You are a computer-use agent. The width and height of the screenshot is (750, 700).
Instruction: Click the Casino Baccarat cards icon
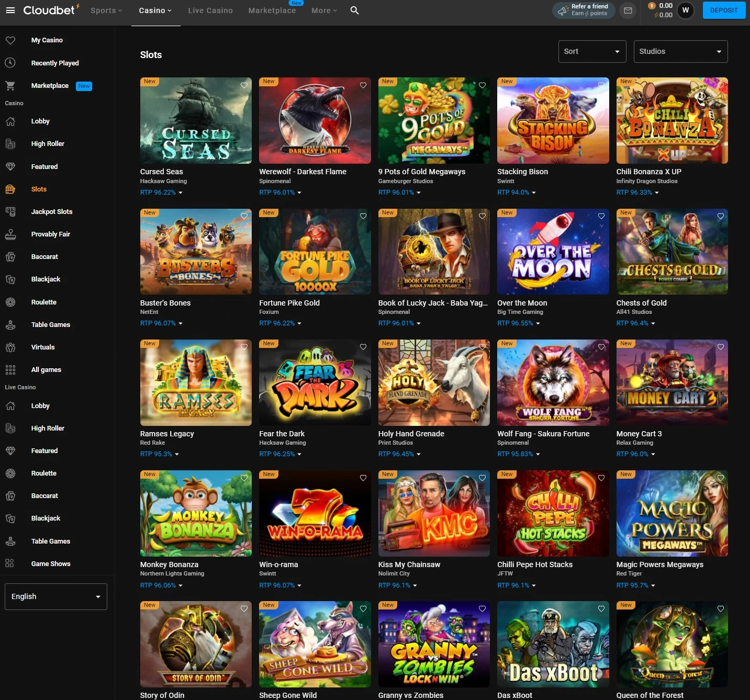pos(10,257)
